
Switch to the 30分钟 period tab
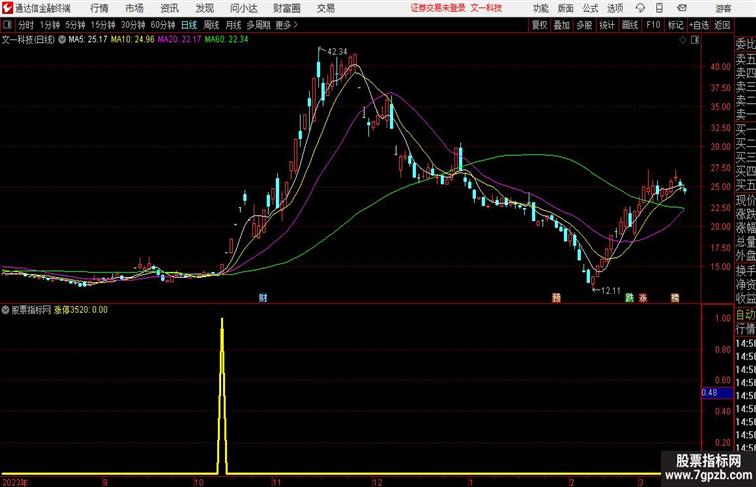133,25
